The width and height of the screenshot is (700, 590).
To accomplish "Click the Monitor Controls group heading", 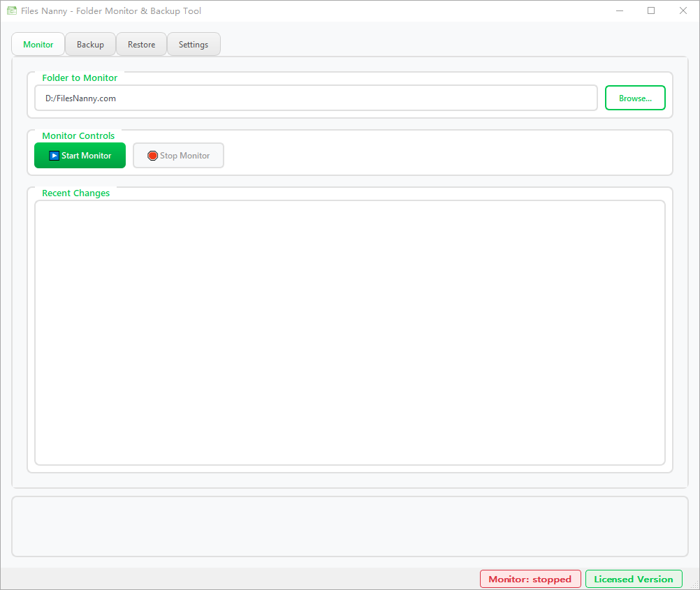I will tap(79, 135).
